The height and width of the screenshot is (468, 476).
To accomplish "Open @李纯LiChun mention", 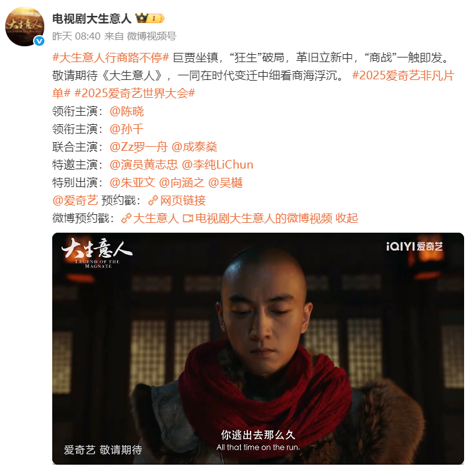I will click(218, 165).
